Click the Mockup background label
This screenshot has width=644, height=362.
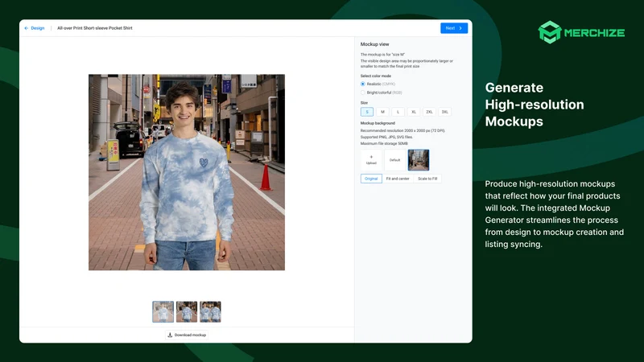378,123
